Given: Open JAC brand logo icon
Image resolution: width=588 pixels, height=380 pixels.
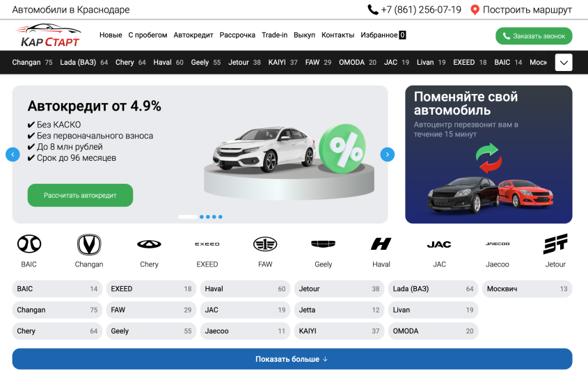Looking at the screenshot, I should (439, 244).
